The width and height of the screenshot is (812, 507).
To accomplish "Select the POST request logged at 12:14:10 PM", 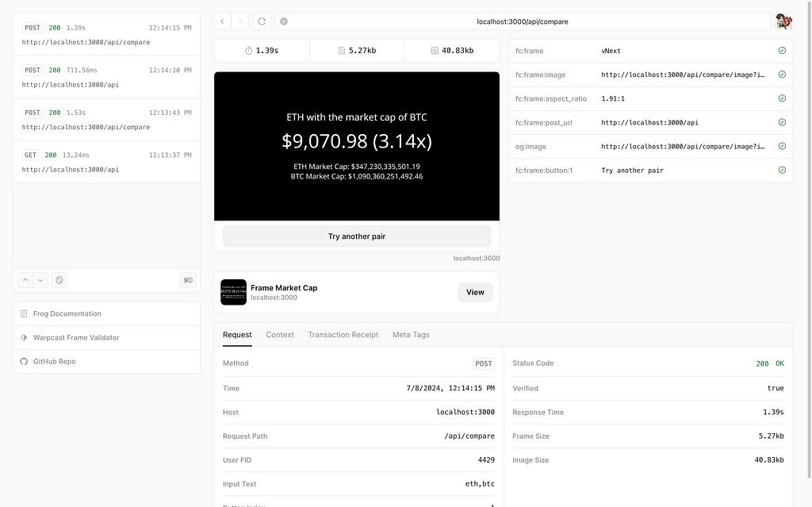I will click(x=107, y=77).
